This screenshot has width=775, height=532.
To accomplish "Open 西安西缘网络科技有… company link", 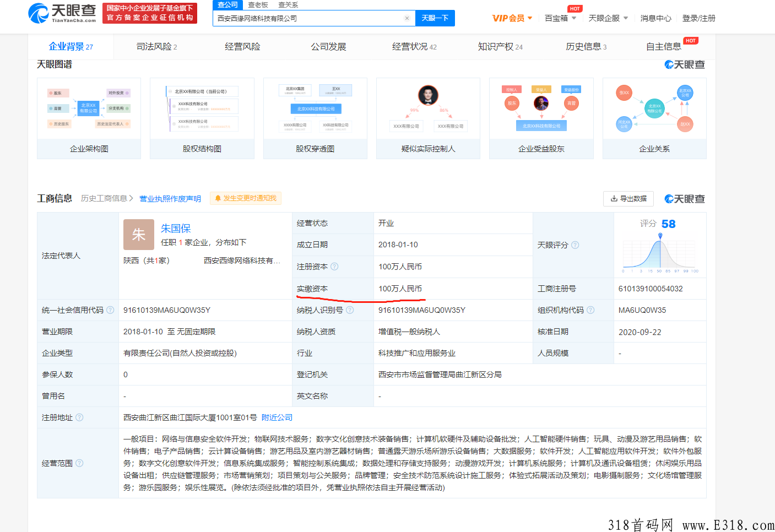I will pyautogui.click(x=242, y=260).
